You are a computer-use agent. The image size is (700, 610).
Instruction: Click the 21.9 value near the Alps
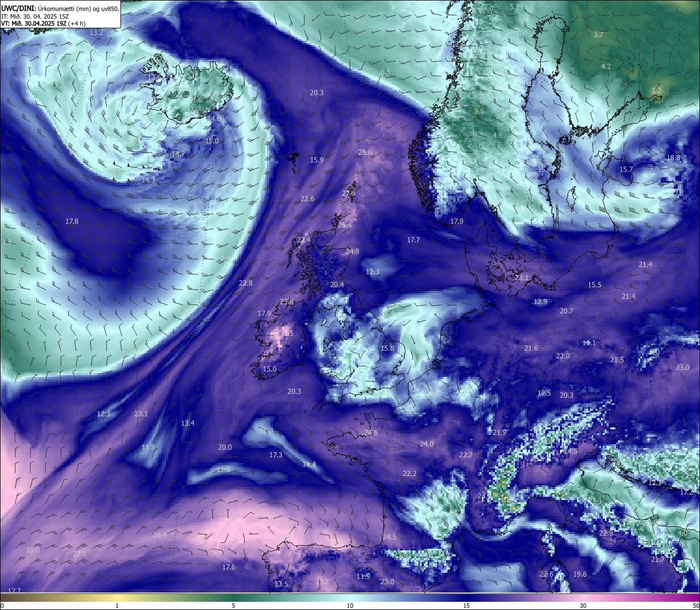click(499, 433)
